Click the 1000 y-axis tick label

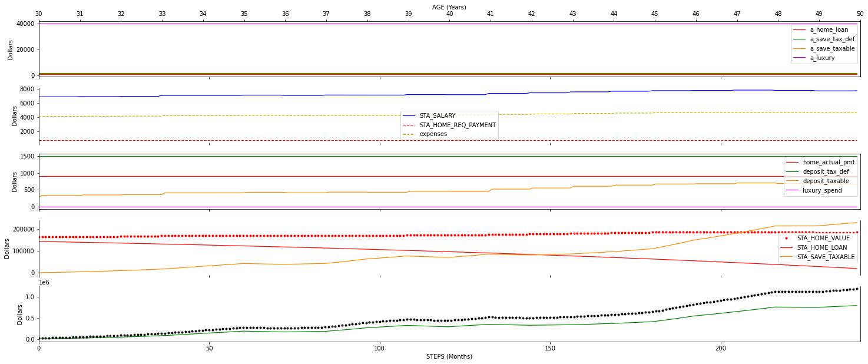[27, 173]
